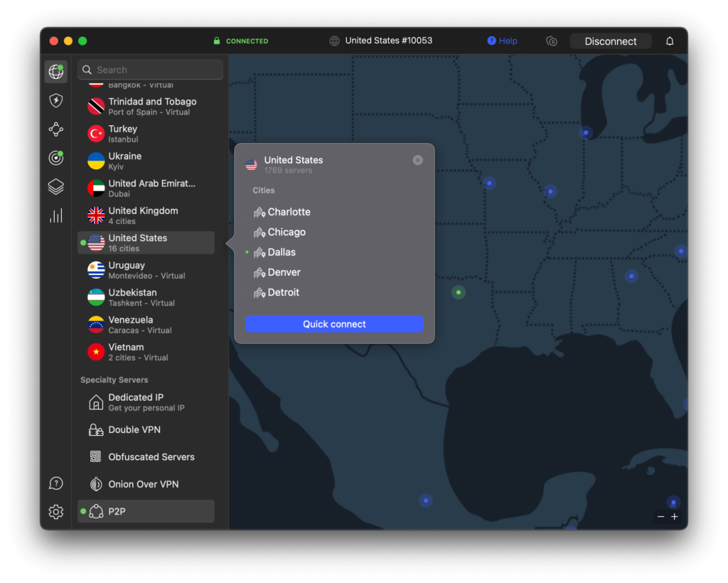
Task: Click the Help link in title bar
Action: 502,41
